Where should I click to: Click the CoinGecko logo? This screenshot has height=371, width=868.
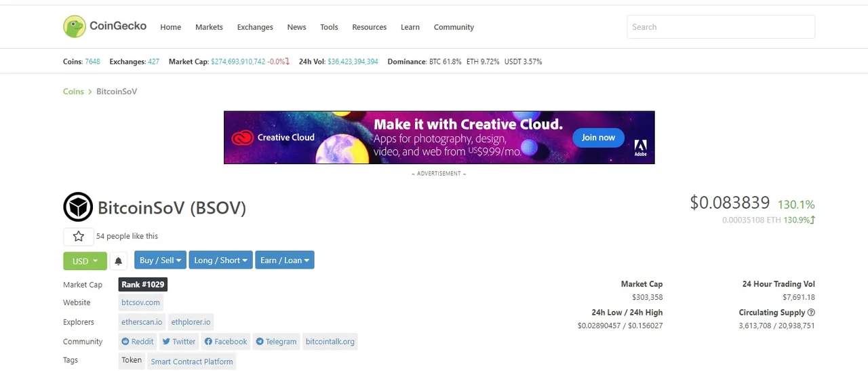coord(105,26)
